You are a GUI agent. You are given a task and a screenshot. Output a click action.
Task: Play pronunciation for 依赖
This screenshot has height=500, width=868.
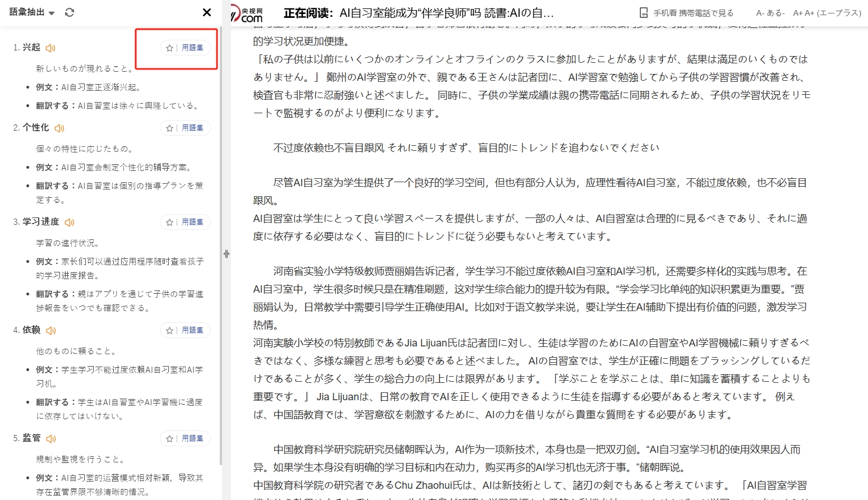click(50, 331)
